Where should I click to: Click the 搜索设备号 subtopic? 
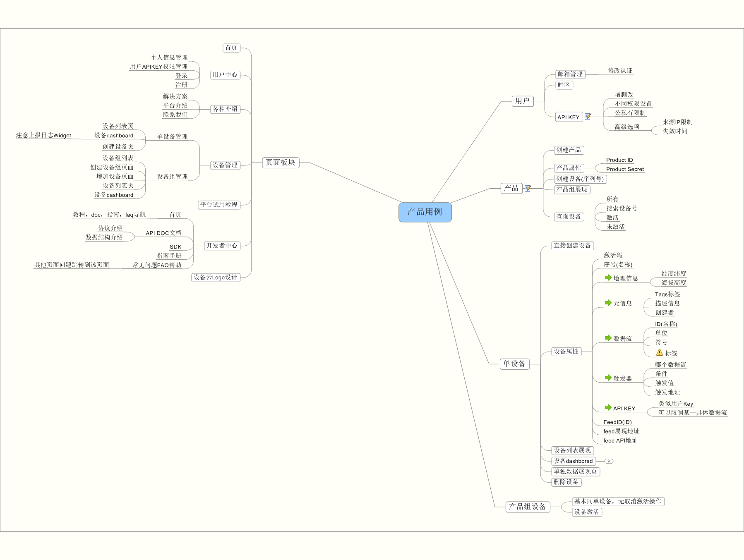622,208
